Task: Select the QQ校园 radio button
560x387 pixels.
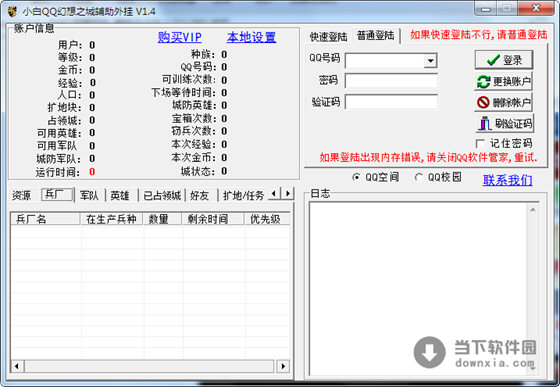Action: coord(419,177)
